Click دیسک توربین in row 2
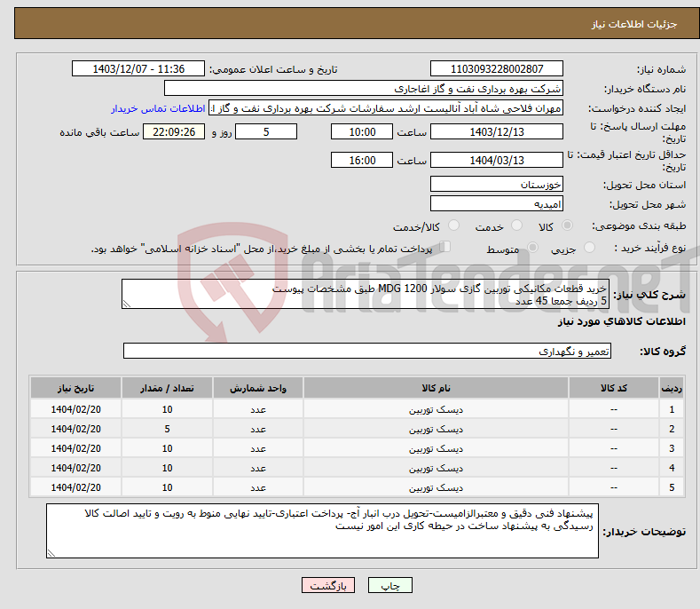700x609 pixels. (x=436, y=430)
